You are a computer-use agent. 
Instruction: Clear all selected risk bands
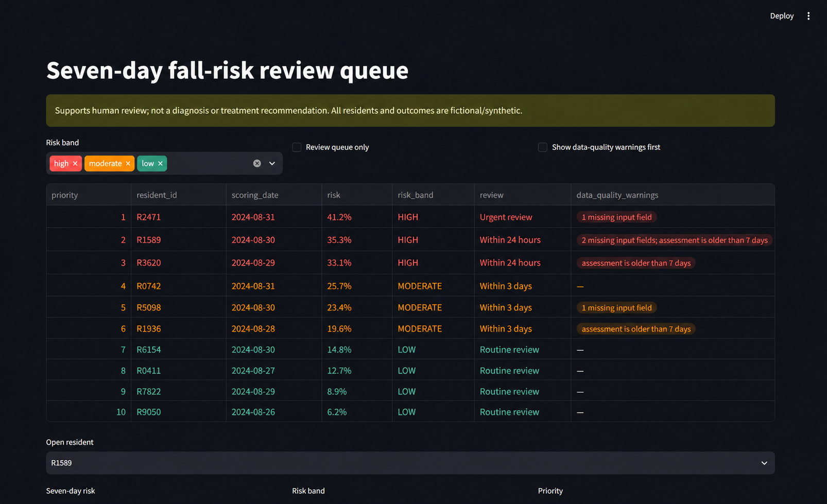point(257,164)
